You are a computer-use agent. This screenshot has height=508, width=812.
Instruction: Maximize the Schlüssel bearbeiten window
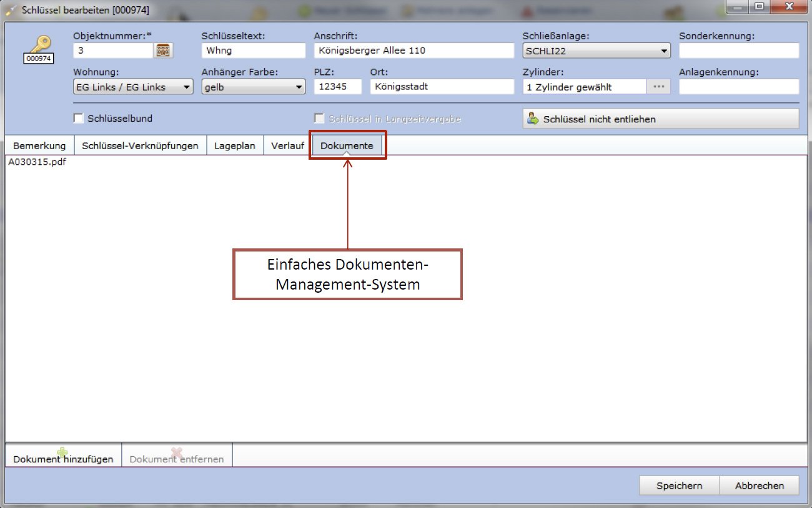tap(760, 7)
